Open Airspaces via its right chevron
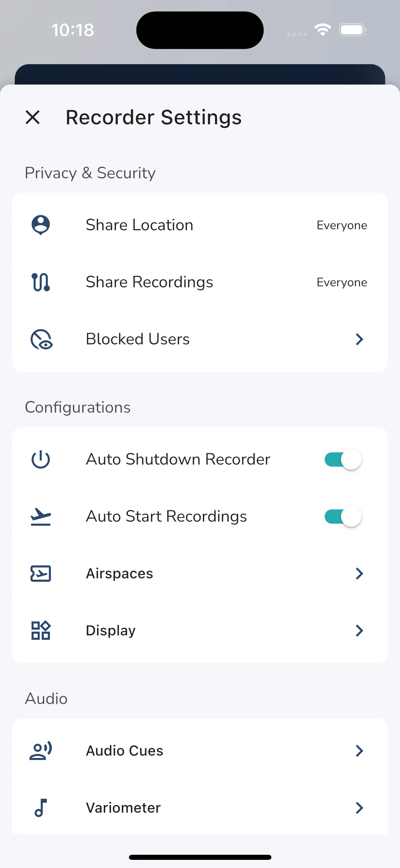The height and width of the screenshot is (868, 400). (x=359, y=574)
